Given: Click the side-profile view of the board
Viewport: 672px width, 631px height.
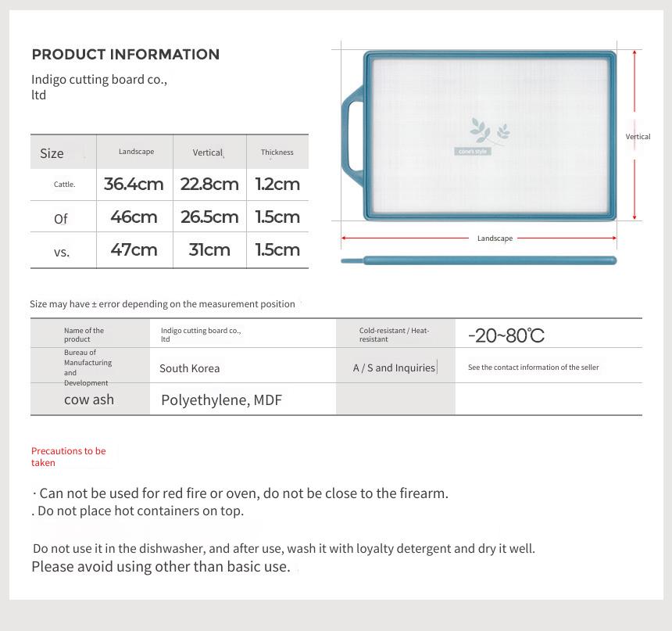Looking at the screenshot, I should tap(479, 260).
